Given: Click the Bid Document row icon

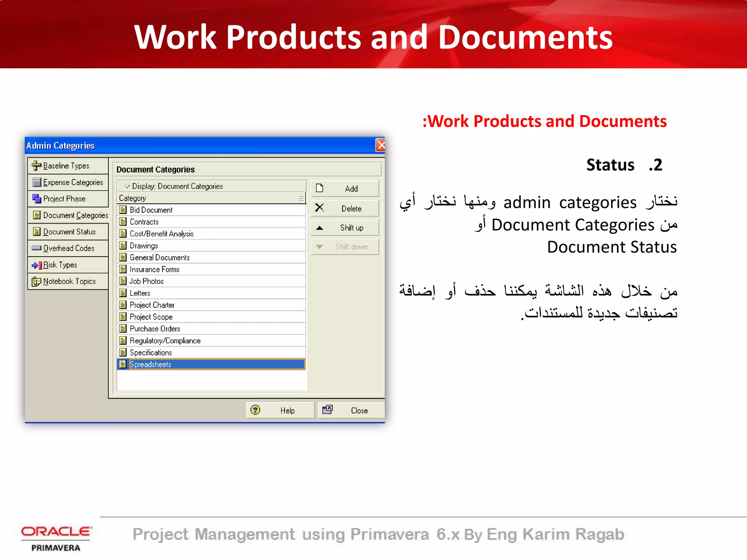Looking at the screenshot, I should pos(123,210).
